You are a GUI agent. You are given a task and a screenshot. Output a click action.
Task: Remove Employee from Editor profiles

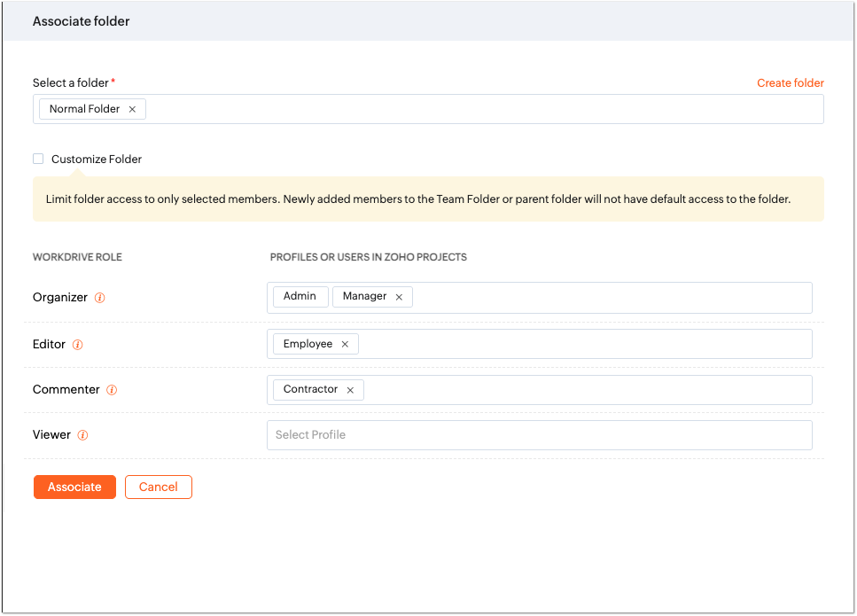345,344
